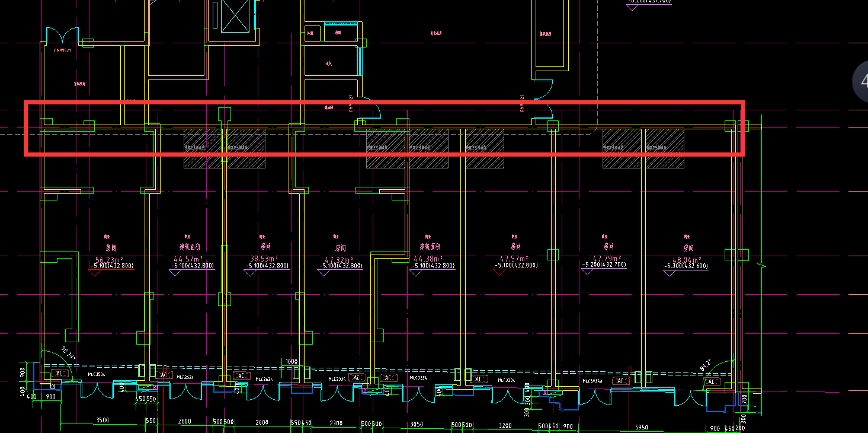Select the 44.57m² area label
The width and height of the screenshot is (868, 433).
[188, 259]
